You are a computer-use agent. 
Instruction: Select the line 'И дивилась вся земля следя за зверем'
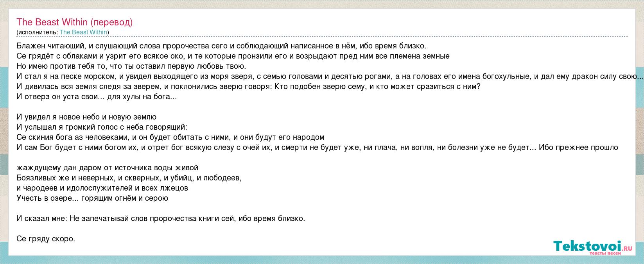click(248, 86)
